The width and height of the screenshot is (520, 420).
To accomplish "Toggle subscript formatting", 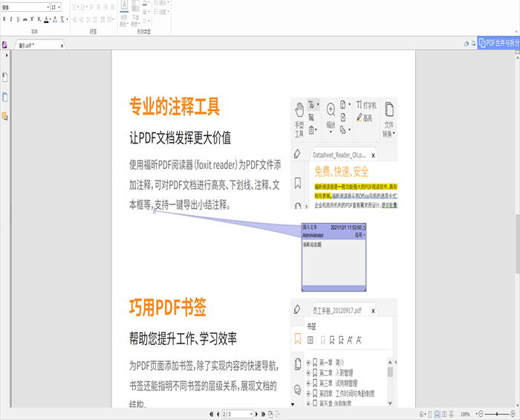I will pos(39,19).
